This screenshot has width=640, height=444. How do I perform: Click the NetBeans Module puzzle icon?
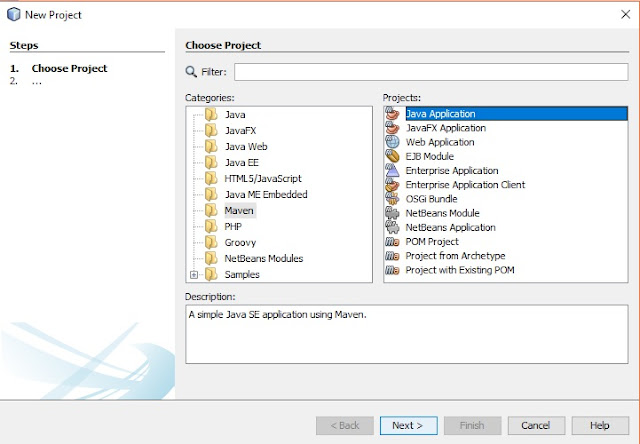(x=392, y=213)
